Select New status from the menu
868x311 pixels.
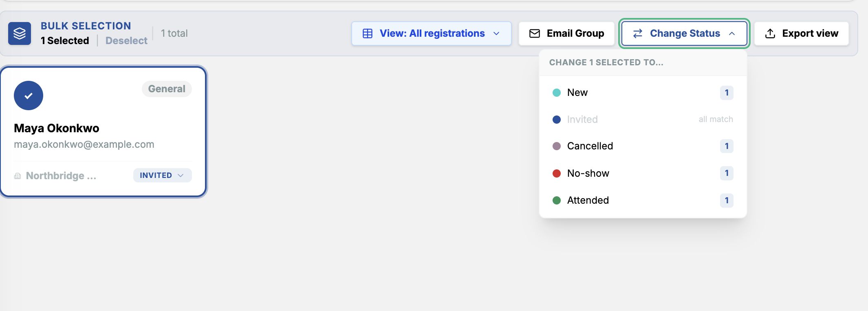point(643,93)
